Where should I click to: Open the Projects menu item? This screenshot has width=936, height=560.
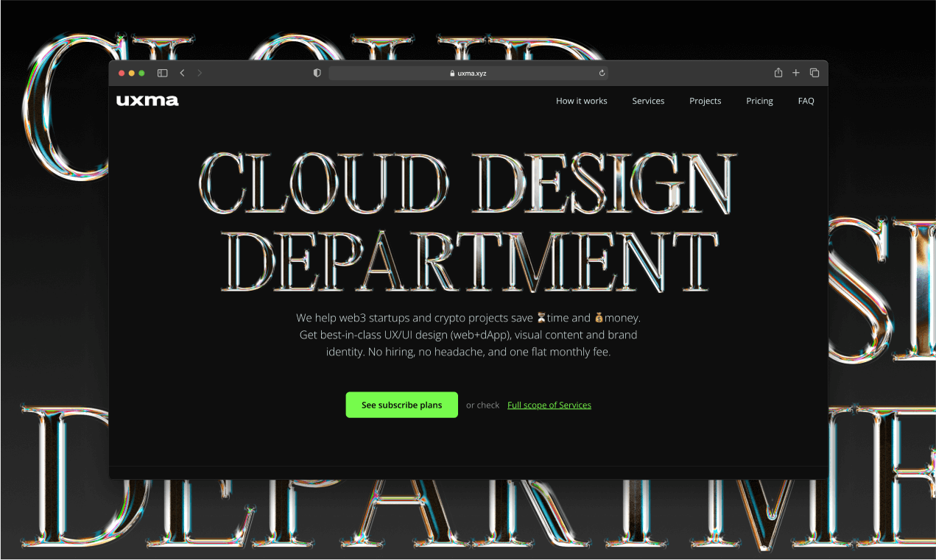[x=705, y=101]
